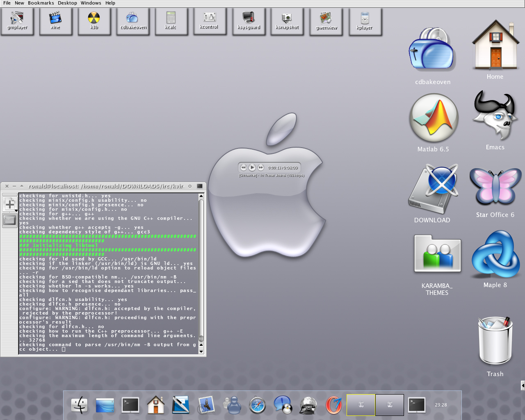This screenshot has height=420, width=525.
Task: Open the house icon in the dock
Action: click(x=156, y=405)
